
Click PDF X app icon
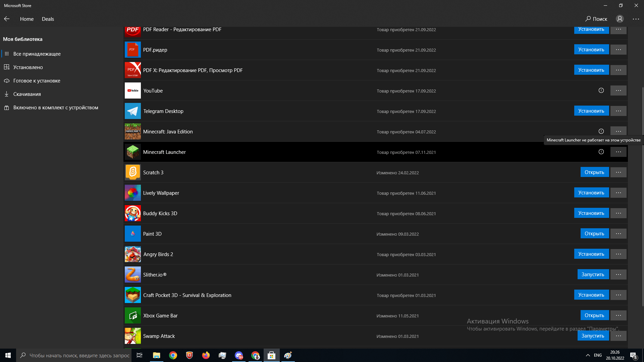(x=133, y=70)
